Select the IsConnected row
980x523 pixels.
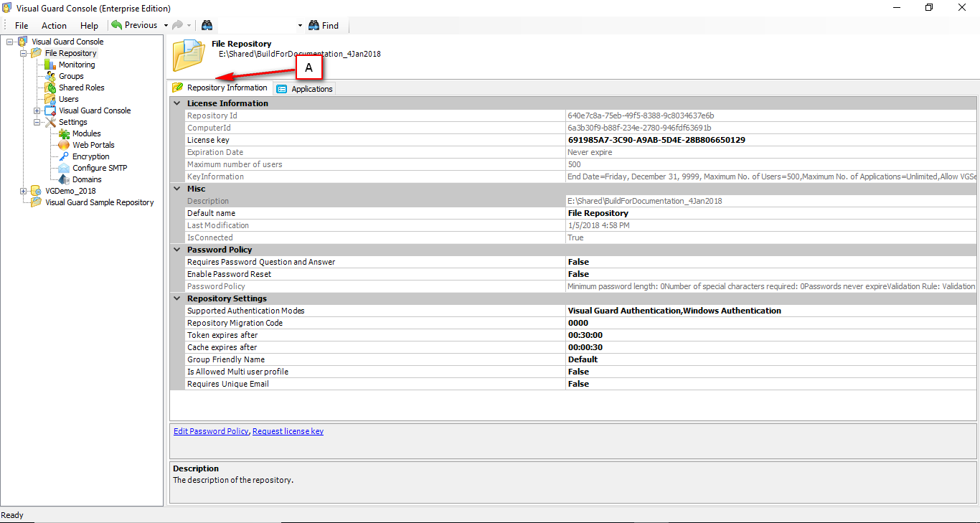[x=581, y=237]
